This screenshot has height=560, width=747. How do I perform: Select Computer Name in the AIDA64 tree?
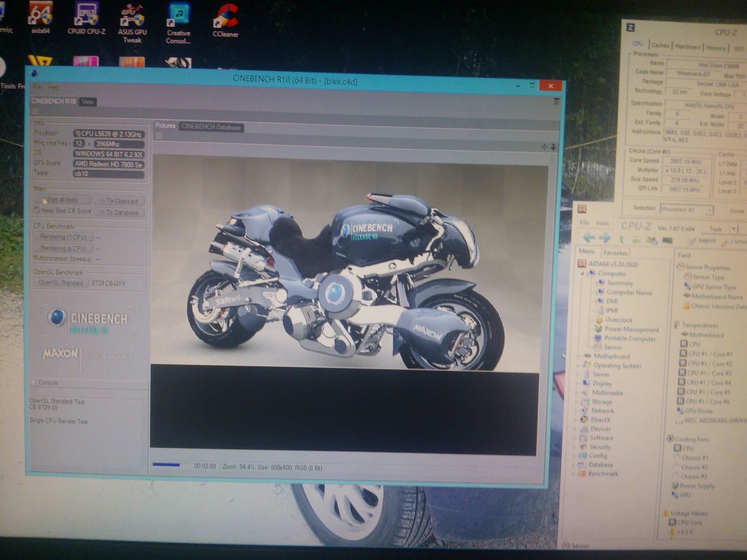[625, 293]
